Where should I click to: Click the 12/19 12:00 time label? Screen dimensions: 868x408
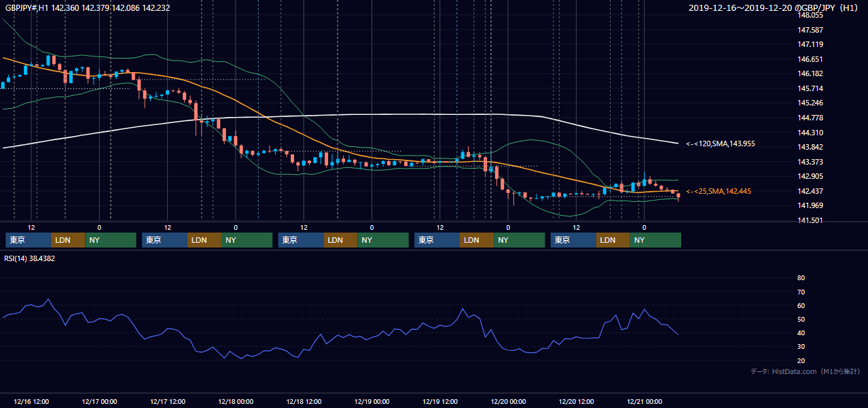point(440,401)
